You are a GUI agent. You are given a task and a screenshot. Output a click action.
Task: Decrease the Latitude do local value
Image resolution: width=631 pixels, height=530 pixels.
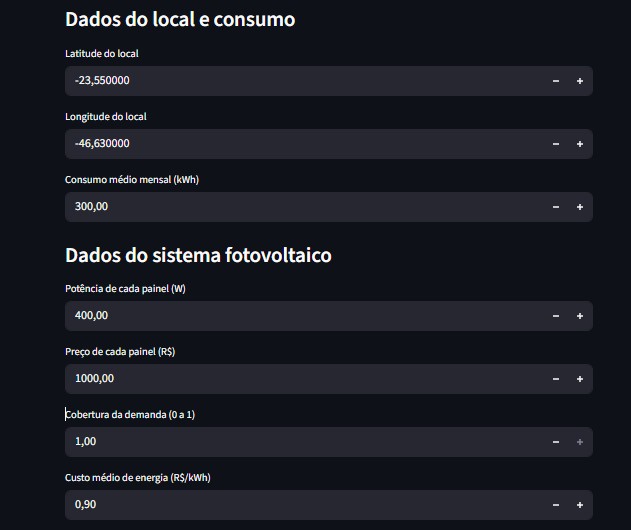[556, 81]
